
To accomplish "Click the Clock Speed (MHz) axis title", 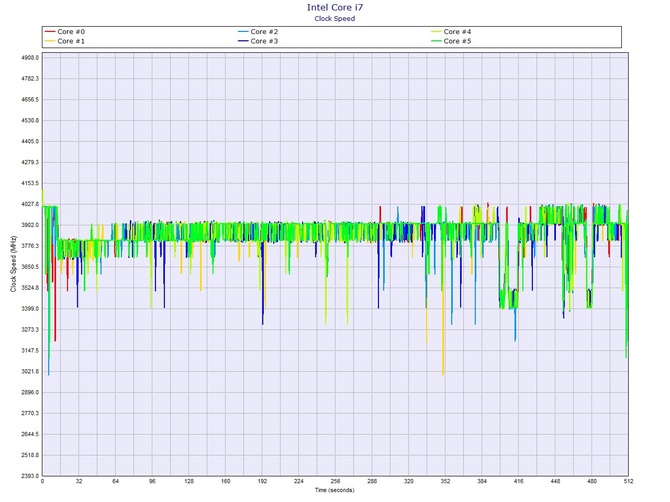I will [x=13, y=264].
